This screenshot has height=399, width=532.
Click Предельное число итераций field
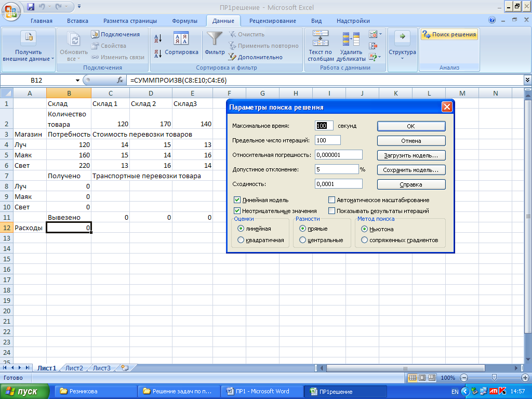tap(328, 140)
